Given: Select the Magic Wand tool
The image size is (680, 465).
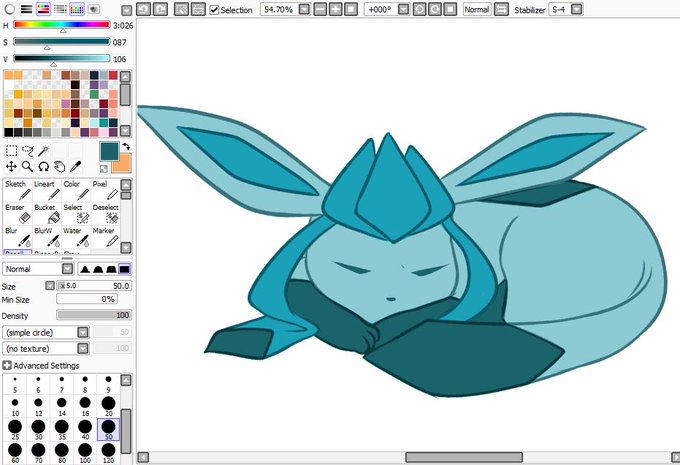Looking at the screenshot, I should 43,151.
